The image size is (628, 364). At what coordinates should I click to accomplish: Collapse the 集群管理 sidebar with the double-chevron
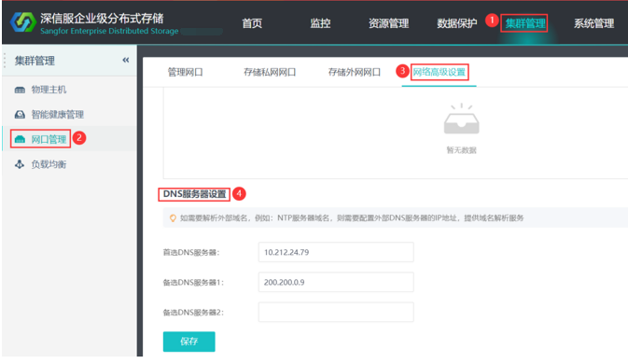click(126, 60)
